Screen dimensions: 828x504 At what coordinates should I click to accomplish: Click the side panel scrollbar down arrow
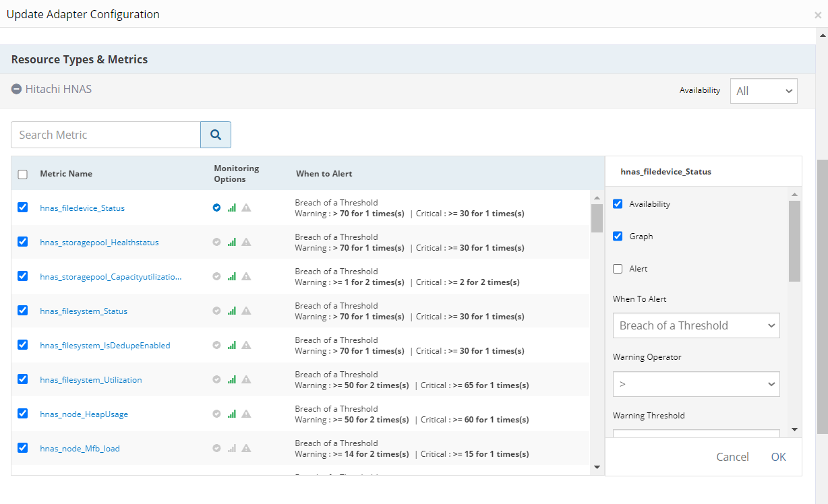coord(794,429)
